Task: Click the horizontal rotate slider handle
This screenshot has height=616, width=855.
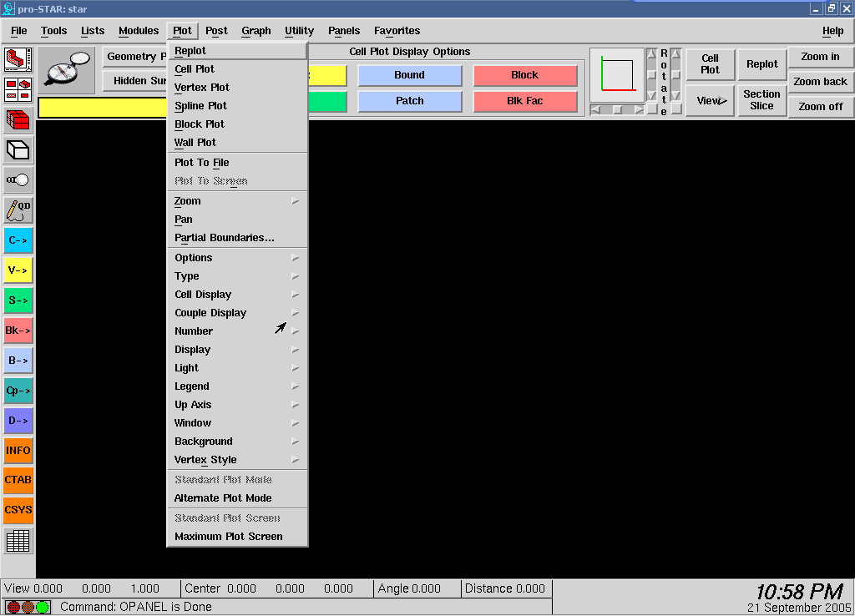Action: pyautogui.click(x=617, y=109)
